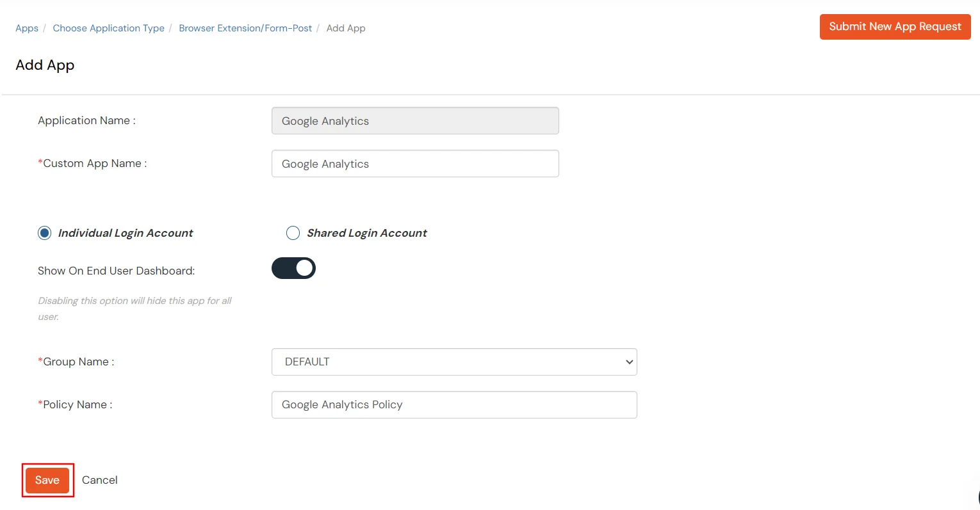Select the Application Name field
The image size is (980, 510).
pyautogui.click(x=415, y=120)
